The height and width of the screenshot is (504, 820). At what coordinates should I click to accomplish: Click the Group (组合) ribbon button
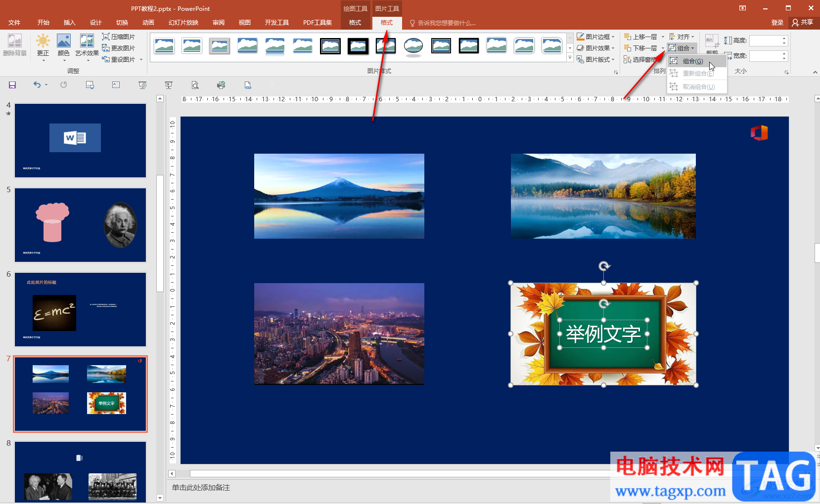[x=682, y=48]
